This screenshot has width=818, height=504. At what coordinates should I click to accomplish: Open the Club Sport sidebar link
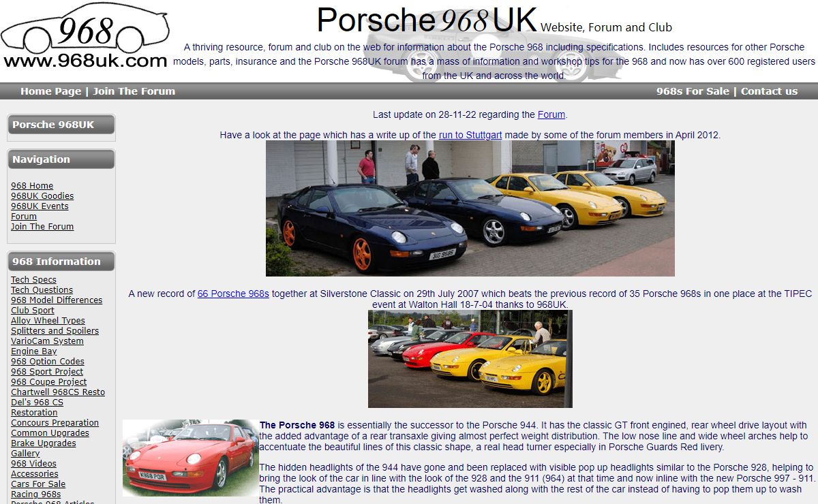click(33, 311)
